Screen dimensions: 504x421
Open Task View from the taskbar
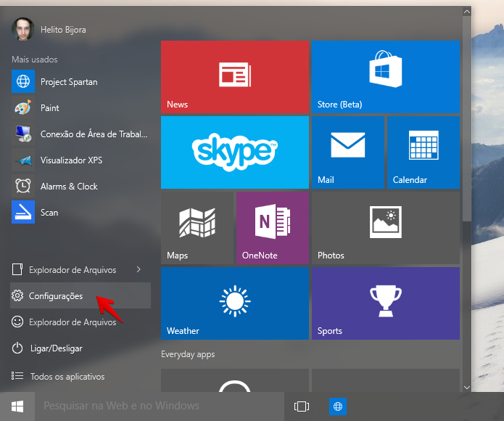click(x=302, y=406)
